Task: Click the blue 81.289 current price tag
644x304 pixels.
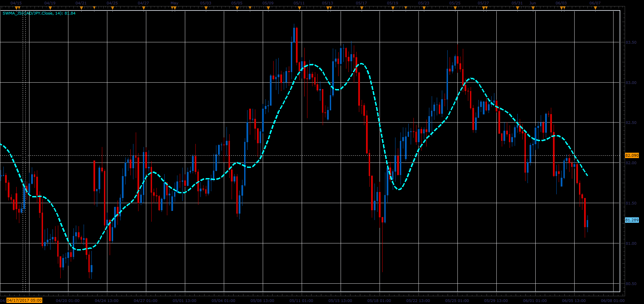Action: click(632, 220)
